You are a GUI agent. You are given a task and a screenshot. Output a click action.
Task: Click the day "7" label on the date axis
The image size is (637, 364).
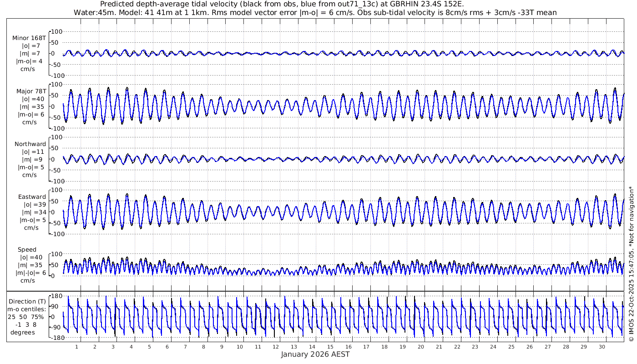coord(185,347)
